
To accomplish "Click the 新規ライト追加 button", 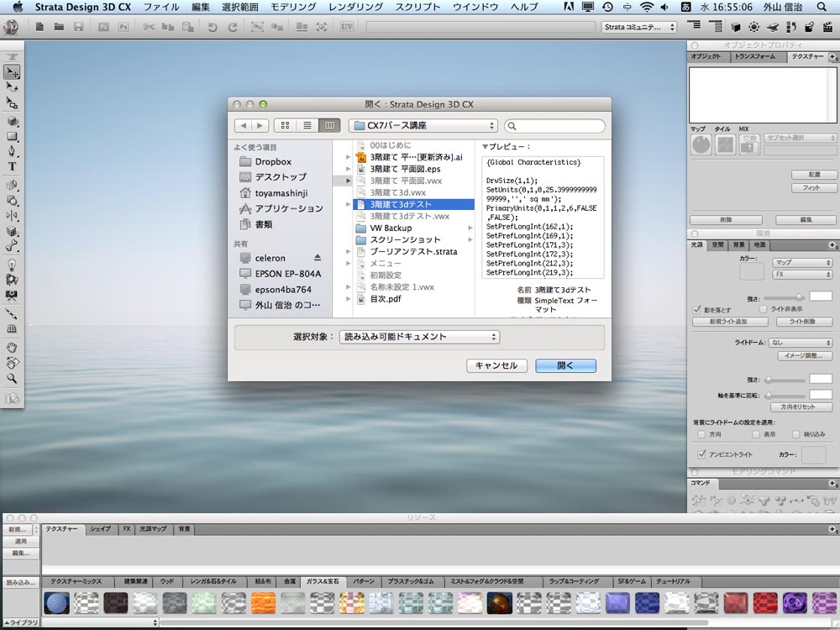I will [730, 322].
